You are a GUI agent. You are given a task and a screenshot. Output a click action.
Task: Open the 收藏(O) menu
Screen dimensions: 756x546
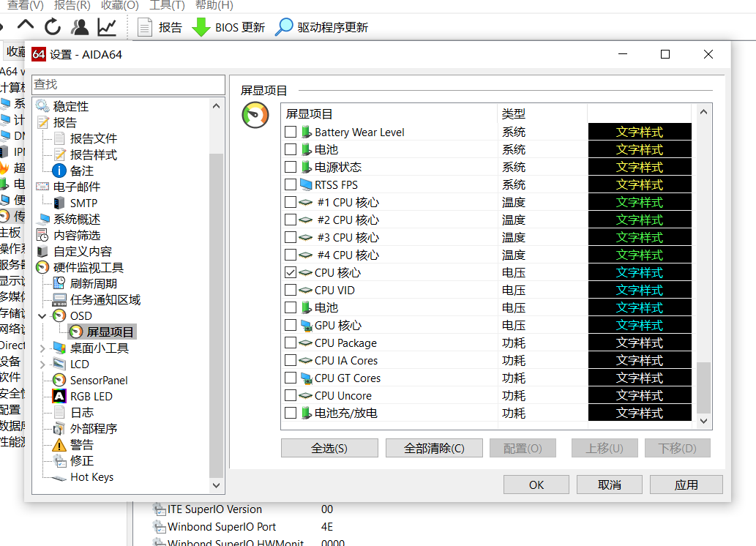120,5
